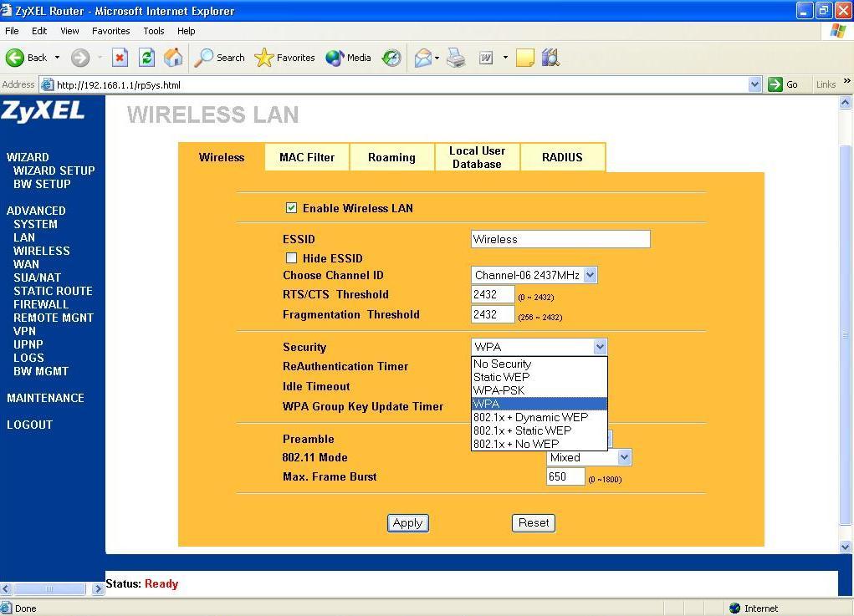Screen dimensions: 854x616
Task: Click the yellow Discuss note icon
Action: coord(525,57)
